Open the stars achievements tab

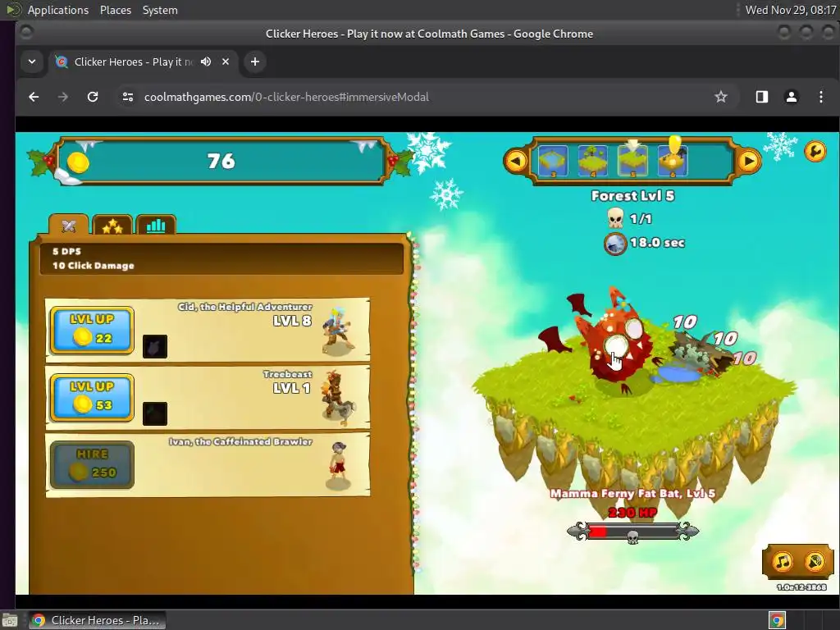tap(112, 226)
